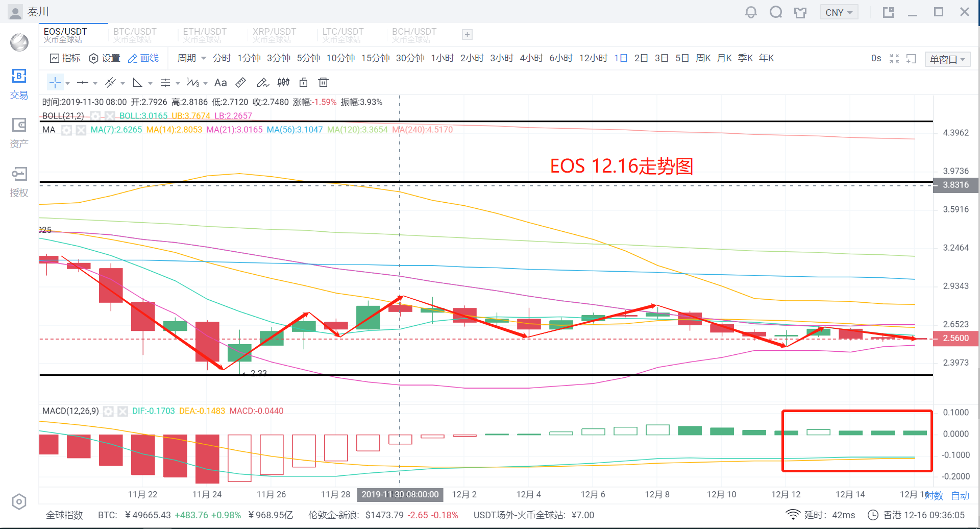Select the freehand pencil drawing tool

(x=262, y=82)
